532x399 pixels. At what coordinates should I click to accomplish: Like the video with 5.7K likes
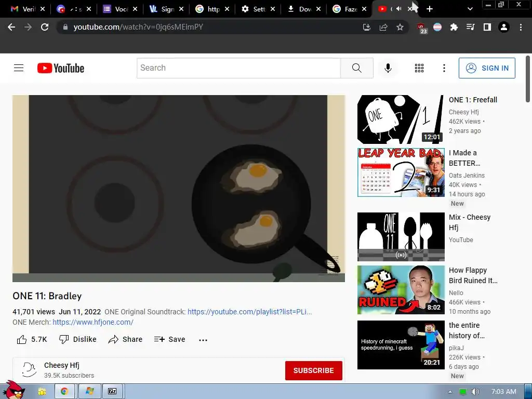32,339
